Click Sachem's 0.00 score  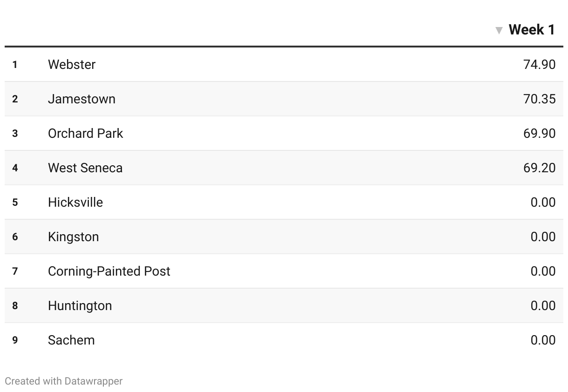pos(543,340)
